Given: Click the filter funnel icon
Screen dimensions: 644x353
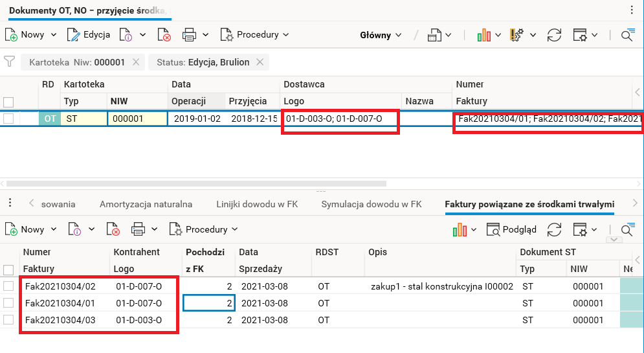Looking at the screenshot, I should pyautogui.click(x=9, y=62).
